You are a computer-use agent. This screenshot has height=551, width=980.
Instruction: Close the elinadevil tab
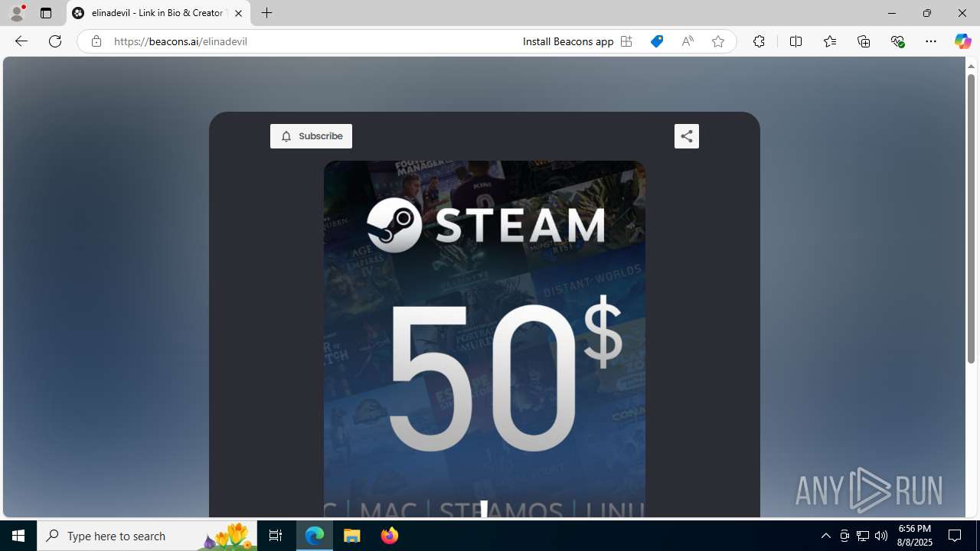[x=238, y=13]
